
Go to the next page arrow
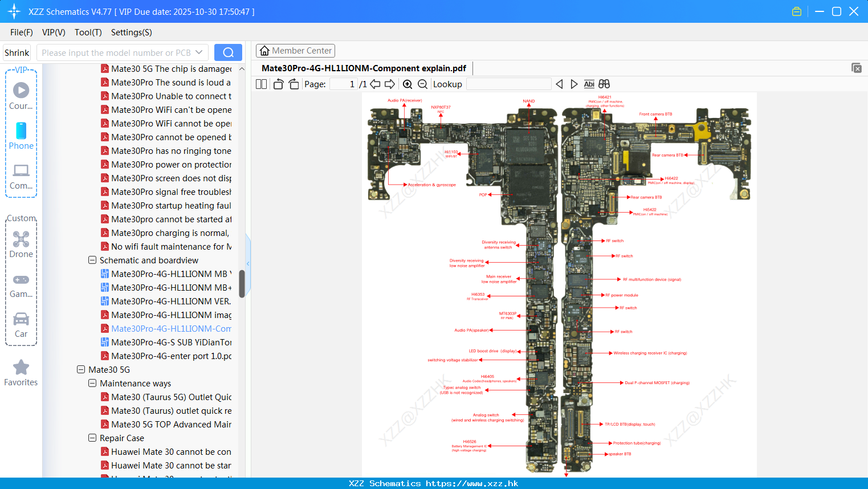point(390,84)
